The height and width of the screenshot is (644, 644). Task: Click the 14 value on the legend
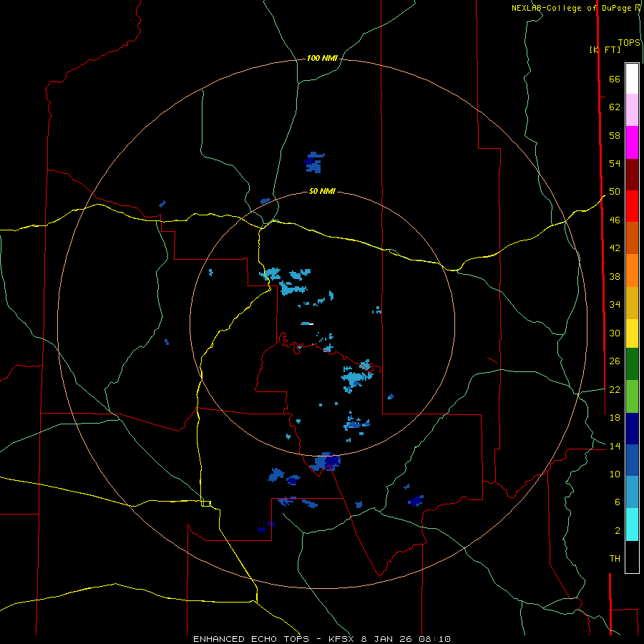[615, 446]
